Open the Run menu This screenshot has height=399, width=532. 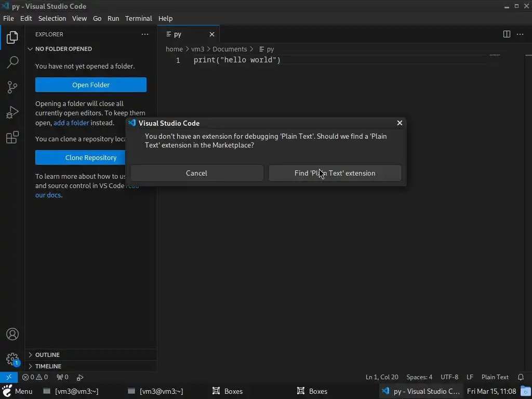(113, 18)
